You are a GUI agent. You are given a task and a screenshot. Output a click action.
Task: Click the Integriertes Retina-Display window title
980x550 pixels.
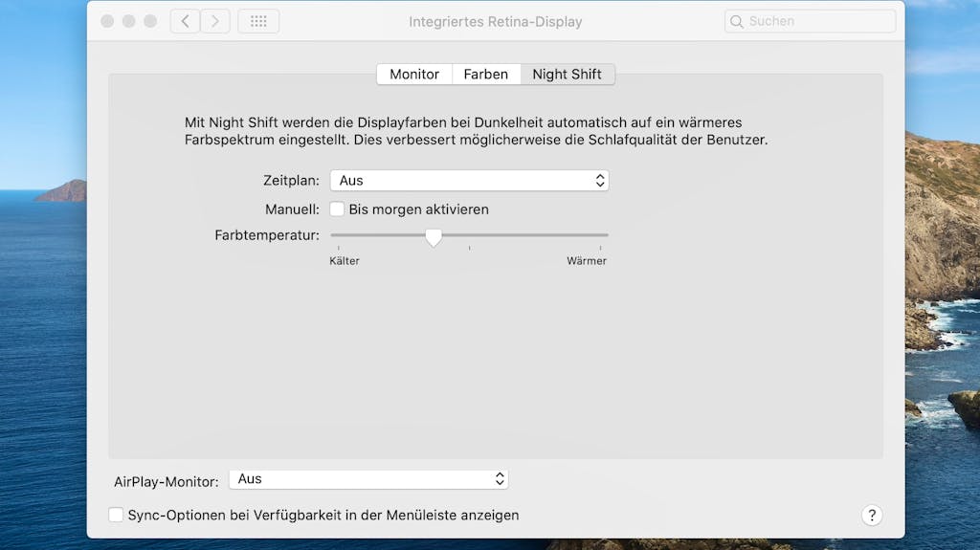pos(495,22)
